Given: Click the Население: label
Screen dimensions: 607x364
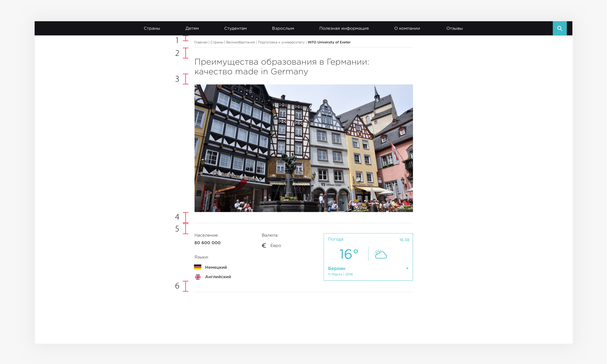Looking at the screenshot, I should [x=206, y=235].
